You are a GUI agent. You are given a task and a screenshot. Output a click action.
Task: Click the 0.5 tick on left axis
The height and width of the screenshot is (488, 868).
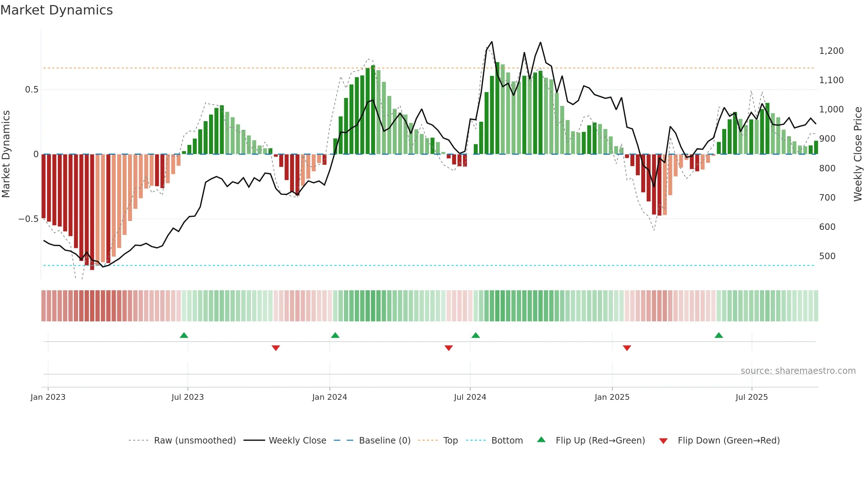click(x=32, y=90)
